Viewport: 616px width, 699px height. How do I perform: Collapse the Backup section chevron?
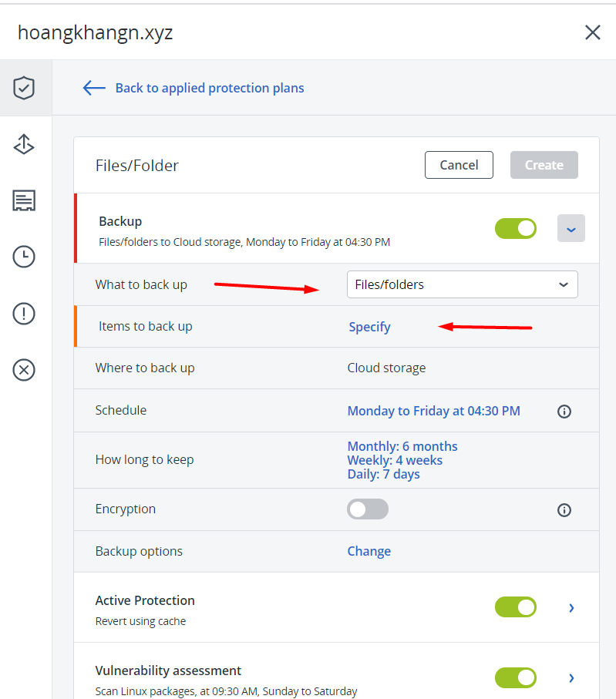coord(571,229)
